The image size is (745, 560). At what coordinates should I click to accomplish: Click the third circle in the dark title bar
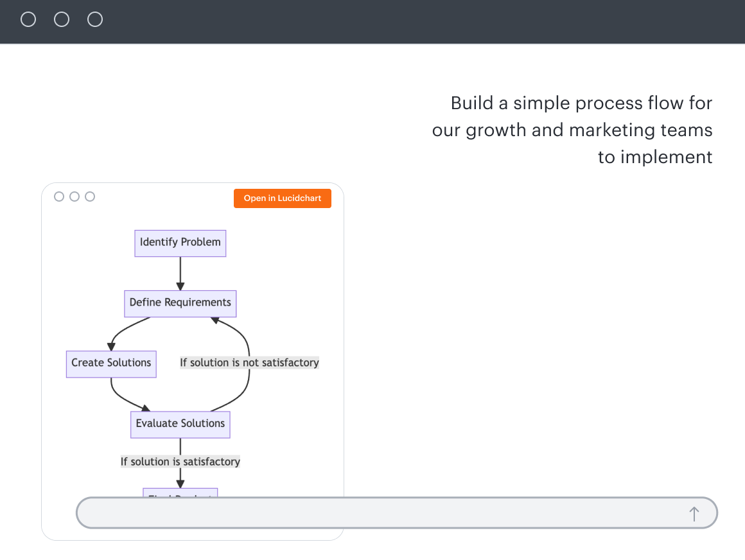pyautogui.click(x=95, y=20)
